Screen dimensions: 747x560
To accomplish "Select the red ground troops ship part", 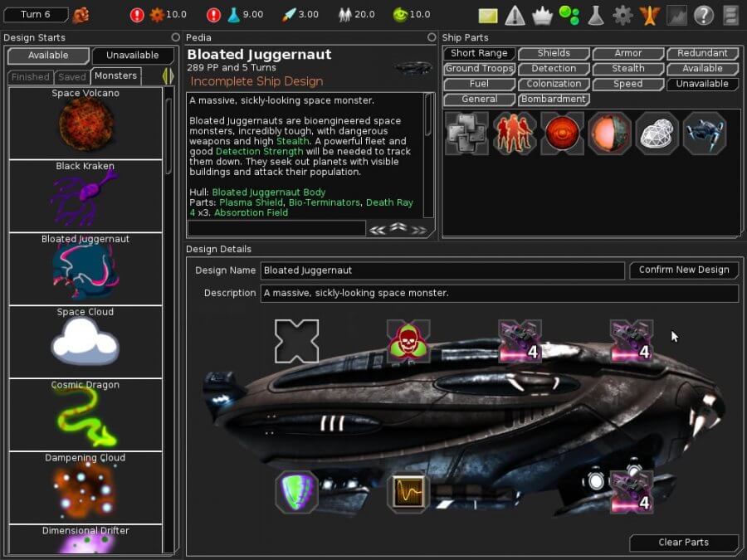I will click(x=514, y=134).
